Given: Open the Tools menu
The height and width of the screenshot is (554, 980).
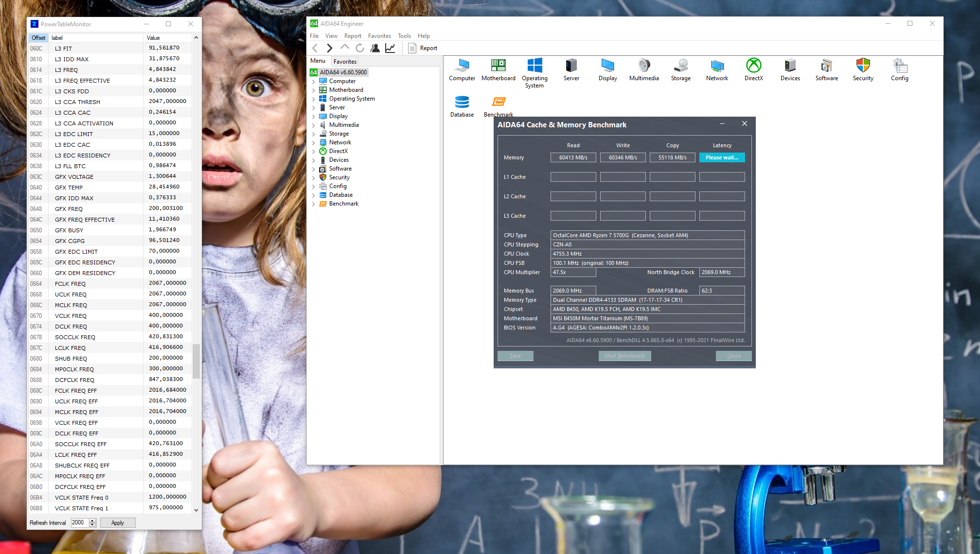Looking at the screenshot, I should coord(404,36).
